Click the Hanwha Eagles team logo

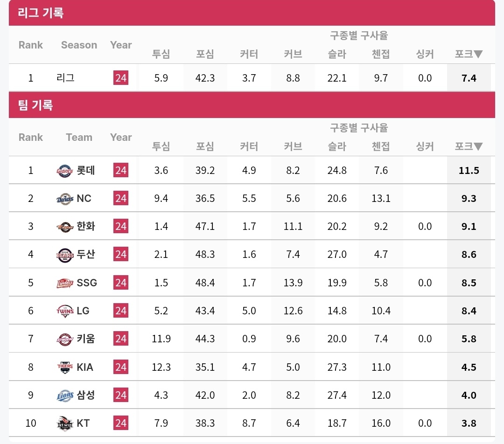point(65,227)
